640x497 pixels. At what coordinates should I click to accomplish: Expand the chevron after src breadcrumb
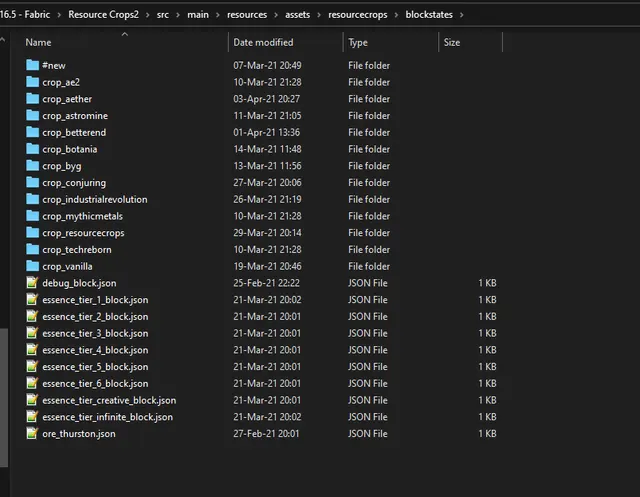(x=178, y=15)
